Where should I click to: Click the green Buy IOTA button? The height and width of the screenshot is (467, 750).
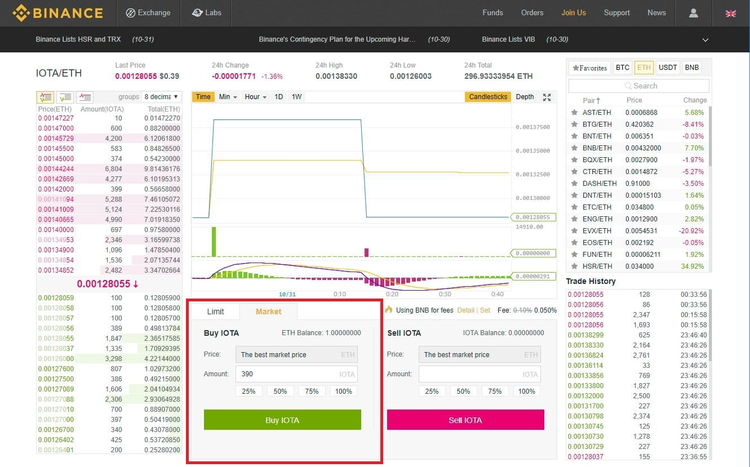click(282, 420)
